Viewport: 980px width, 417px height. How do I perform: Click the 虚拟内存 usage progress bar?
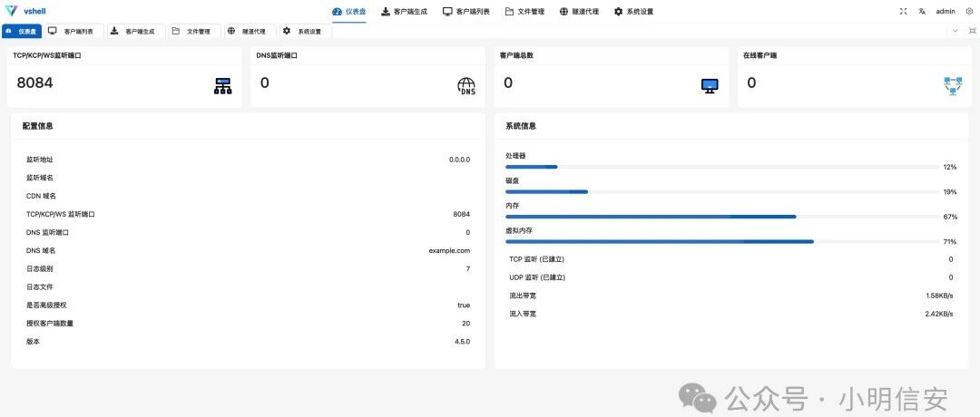723,241
